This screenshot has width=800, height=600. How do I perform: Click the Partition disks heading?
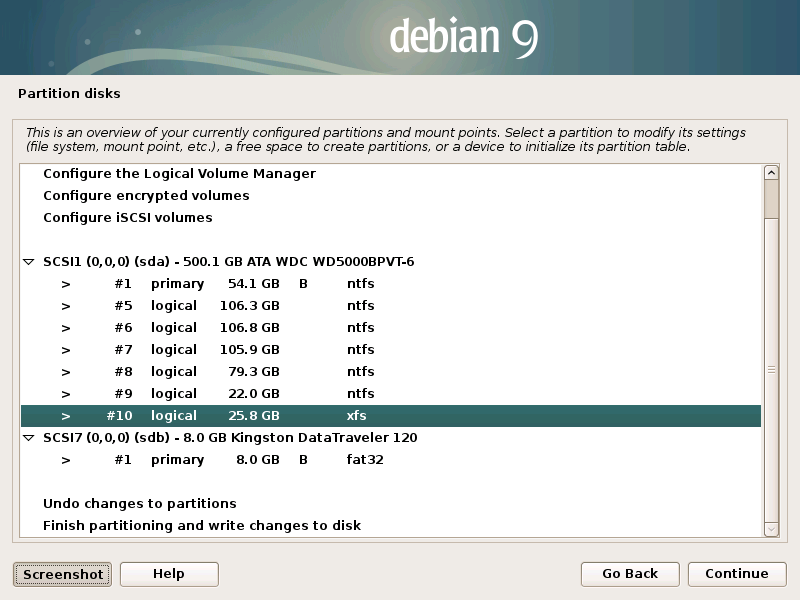pyautogui.click(x=69, y=93)
